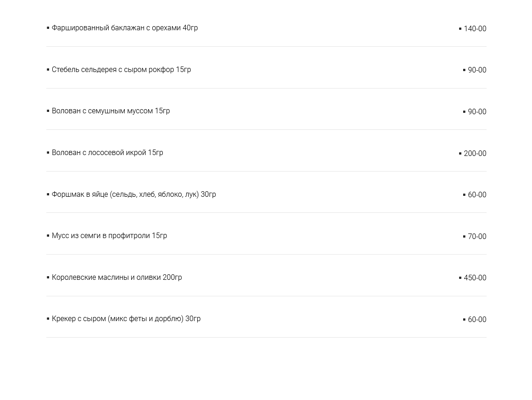Click «Мусс из семги в профитроли»
532x400 pixels.
[109, 236]
